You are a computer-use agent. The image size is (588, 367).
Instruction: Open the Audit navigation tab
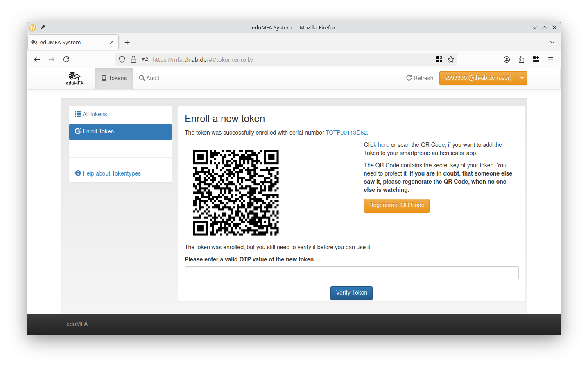coord(149,78)
